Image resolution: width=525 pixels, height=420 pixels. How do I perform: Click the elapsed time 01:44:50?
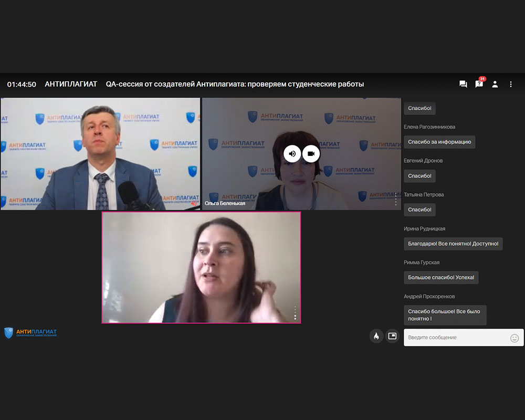[x=22, y=85]
